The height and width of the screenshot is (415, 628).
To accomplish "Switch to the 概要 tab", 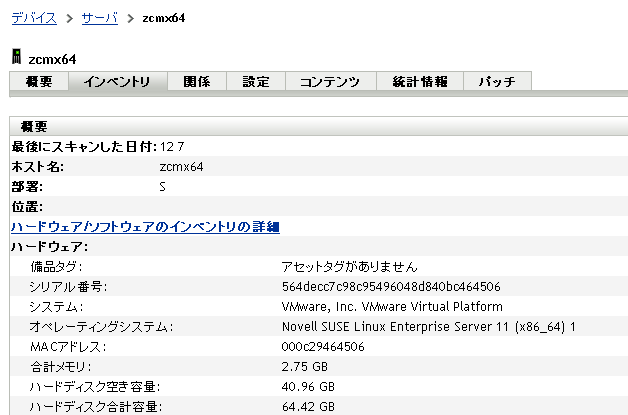I will click(x=39, y=82).
